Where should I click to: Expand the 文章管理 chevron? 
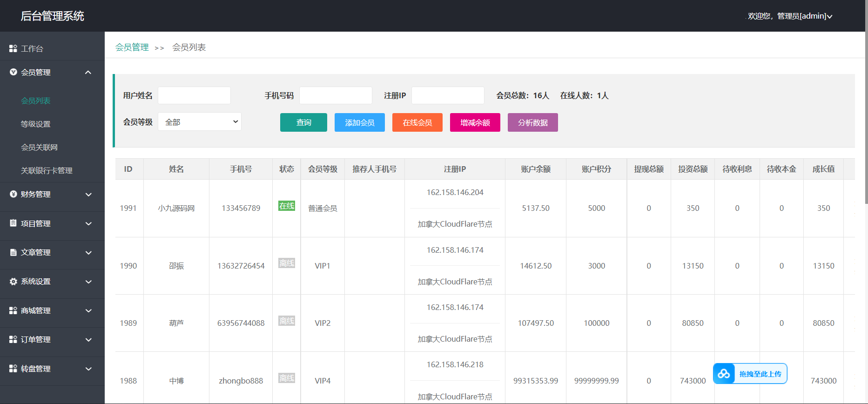click(88, 253)
